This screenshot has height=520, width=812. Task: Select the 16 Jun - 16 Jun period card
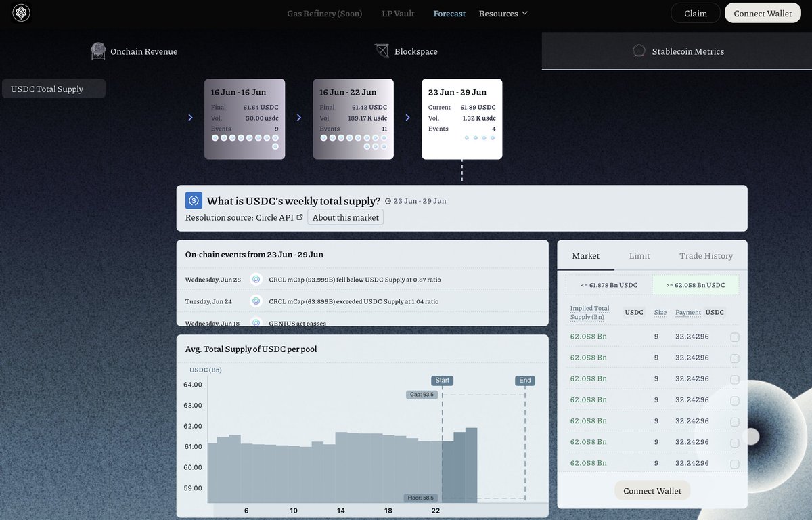pyautogui.click(x=244, y=119)
